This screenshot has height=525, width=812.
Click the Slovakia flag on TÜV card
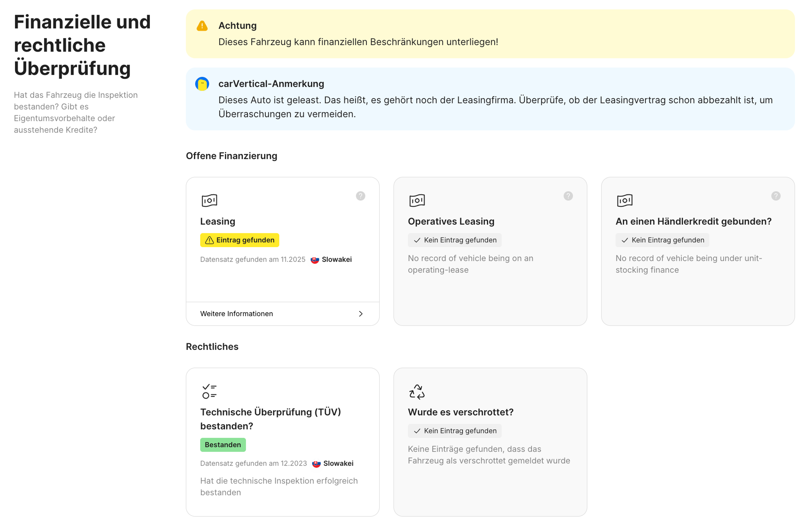[x=316, y=464]
